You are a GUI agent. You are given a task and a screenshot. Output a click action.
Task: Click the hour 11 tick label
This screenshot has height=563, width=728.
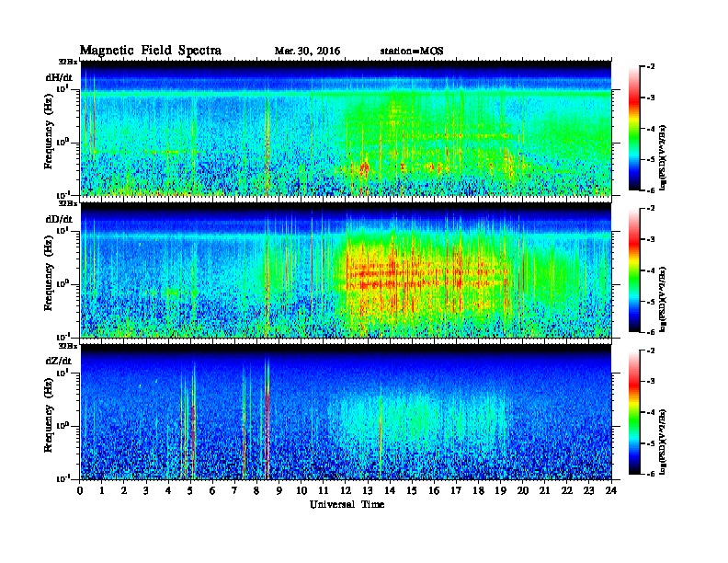pos(324,491)
